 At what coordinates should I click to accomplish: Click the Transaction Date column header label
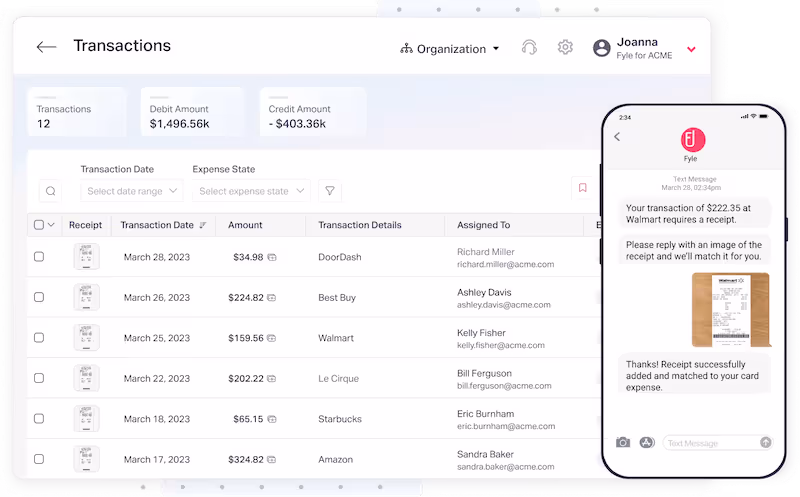[x=157, y=225]
